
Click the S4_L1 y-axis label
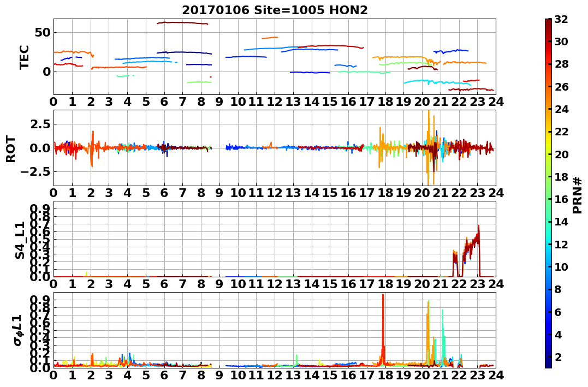point(20,240)
